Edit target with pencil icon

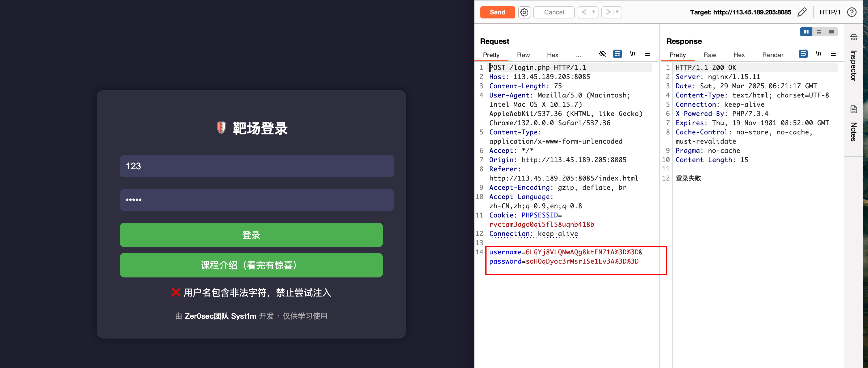(802, 12)
